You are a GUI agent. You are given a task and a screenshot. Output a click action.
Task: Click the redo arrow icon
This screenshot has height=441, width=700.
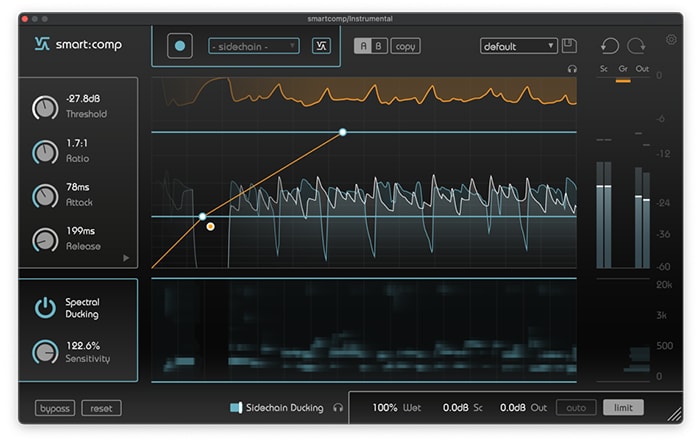tap(636, 46)
